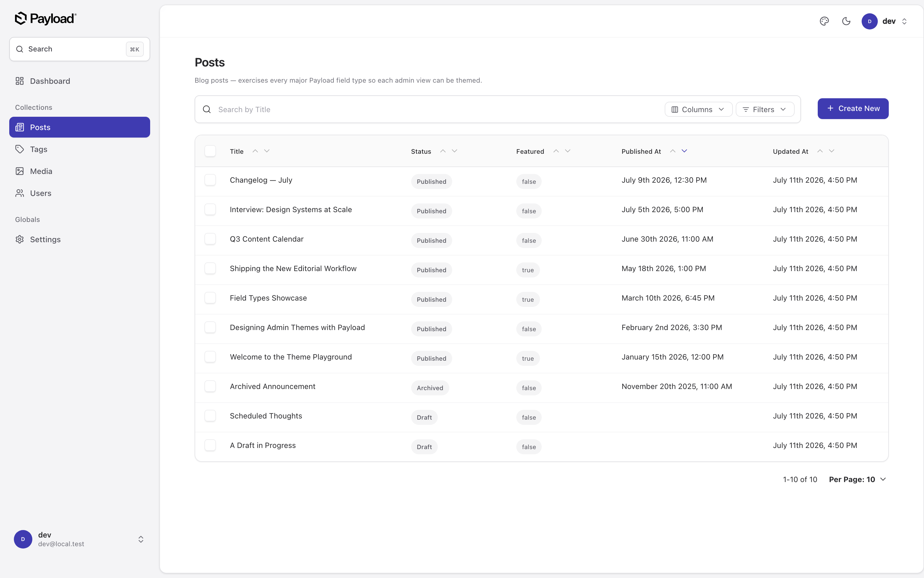The height and width of the screenshot is (578, 924).
Task: Sort Status ascending arrow
Action: [x=443, y=151]
